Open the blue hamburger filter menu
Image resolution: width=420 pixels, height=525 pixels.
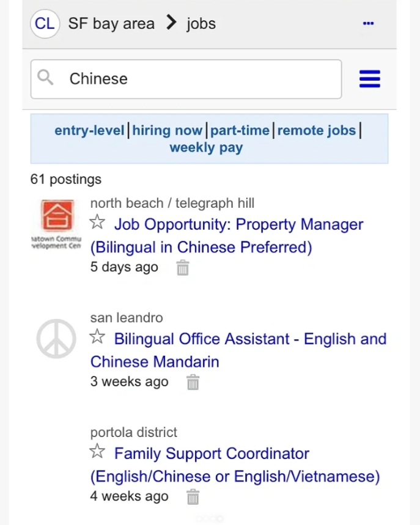370,79
